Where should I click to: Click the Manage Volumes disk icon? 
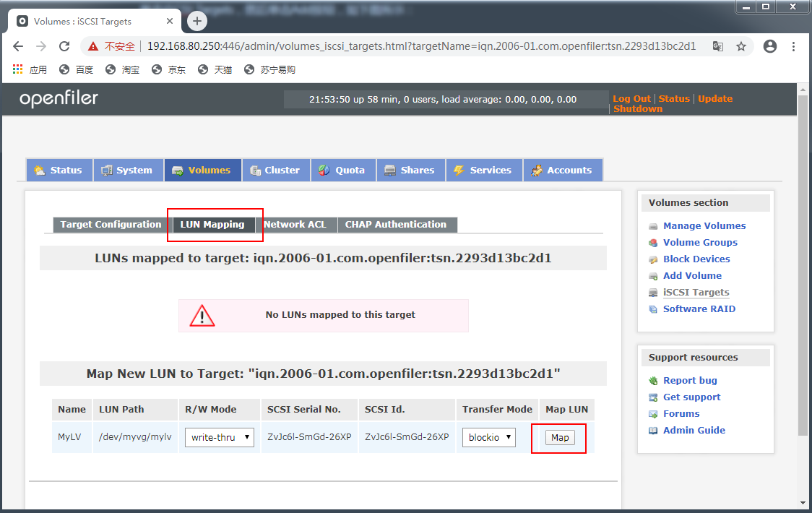(x=652, y=225)
